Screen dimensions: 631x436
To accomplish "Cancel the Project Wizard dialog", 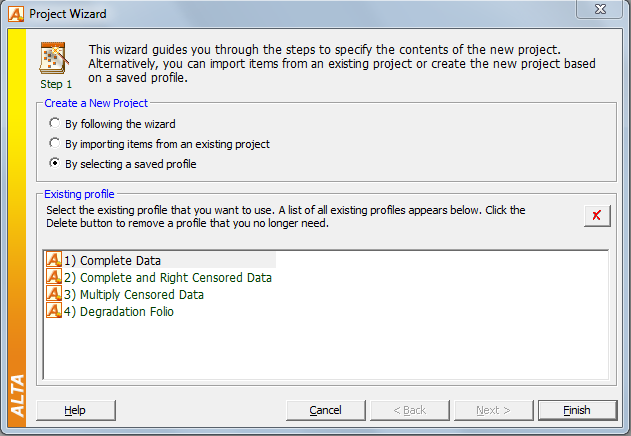I will tap(326, 410).
